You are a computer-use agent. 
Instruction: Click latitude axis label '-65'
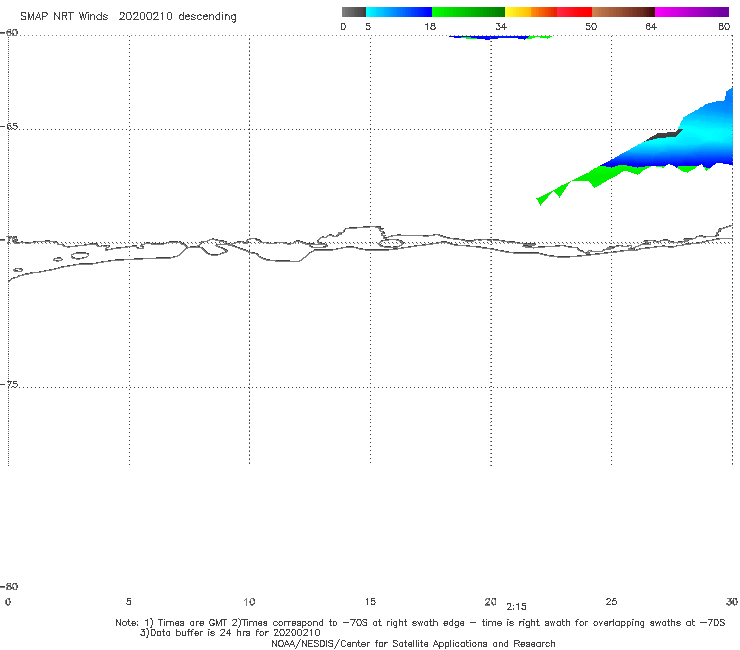pyautogui.click(x=10, y=127)
